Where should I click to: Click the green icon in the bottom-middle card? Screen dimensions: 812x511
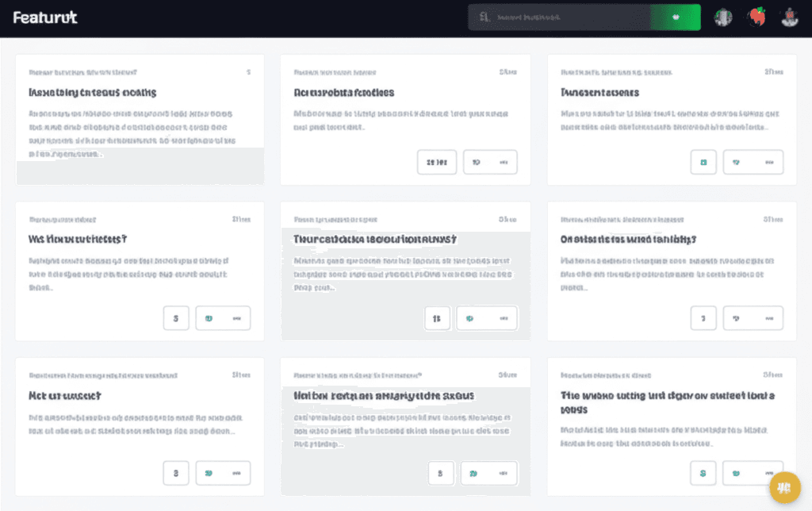coord(473,473)
